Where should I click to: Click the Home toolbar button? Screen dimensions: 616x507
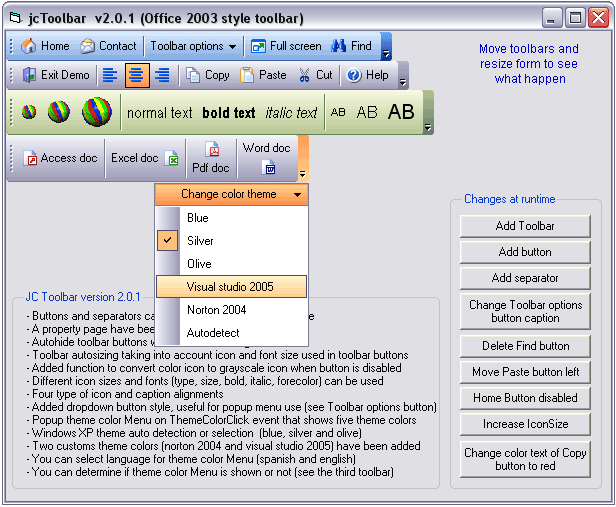(x=45, y=46)
